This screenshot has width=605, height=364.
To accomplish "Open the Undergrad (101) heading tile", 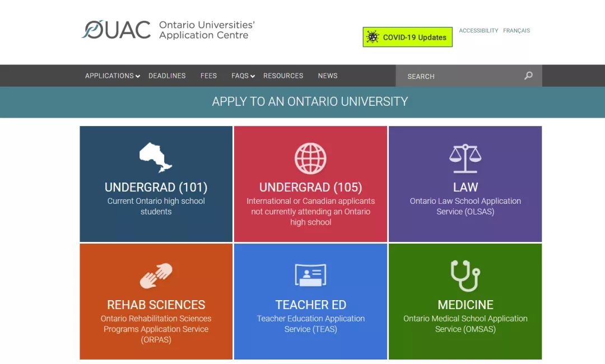I will coord(156,187).
